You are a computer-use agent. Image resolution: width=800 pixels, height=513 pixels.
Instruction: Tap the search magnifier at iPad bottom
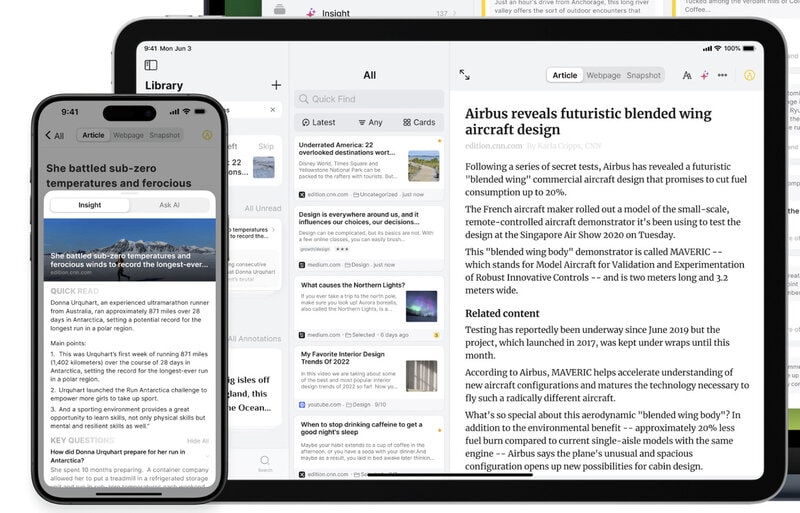[x=265, y=461]
